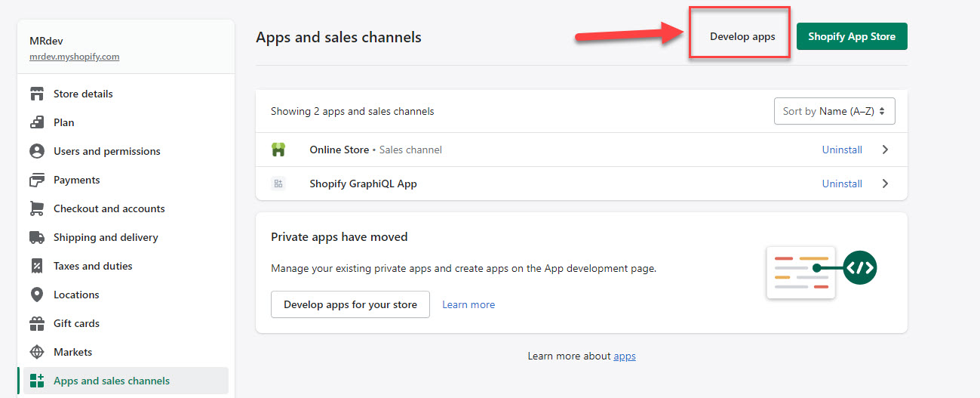This screenshot has width=980, height=398.
Task: Click the Online Store app icon
Action: point(278,150)
